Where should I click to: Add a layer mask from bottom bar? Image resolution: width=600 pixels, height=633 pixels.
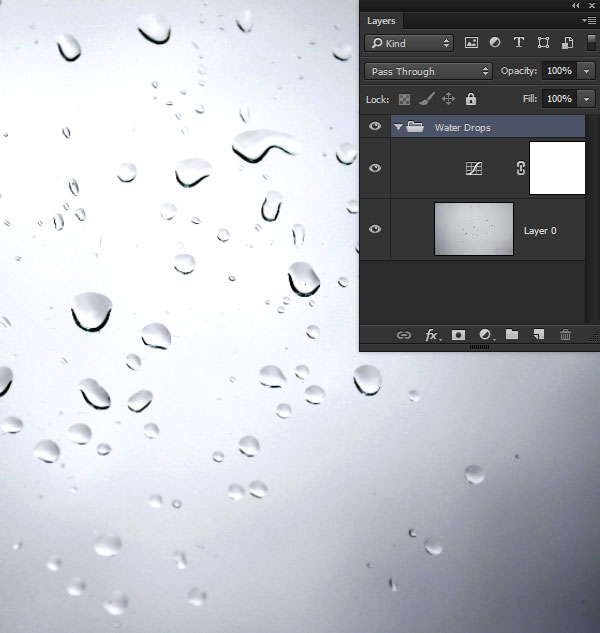[459, 335]
